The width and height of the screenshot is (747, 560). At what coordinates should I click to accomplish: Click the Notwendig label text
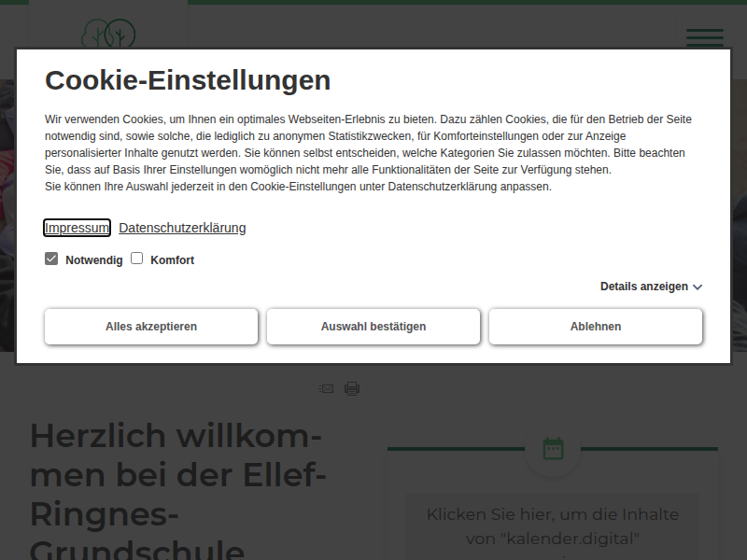pos(93,260)
